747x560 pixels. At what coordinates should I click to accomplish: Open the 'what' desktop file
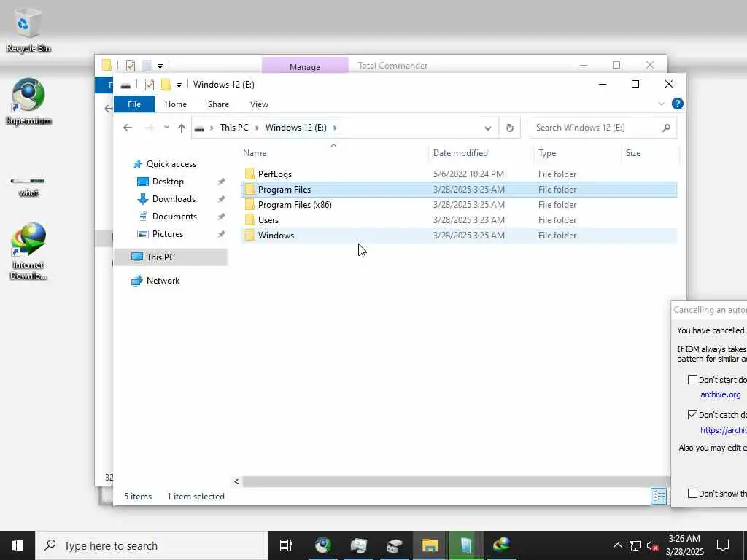28,186
